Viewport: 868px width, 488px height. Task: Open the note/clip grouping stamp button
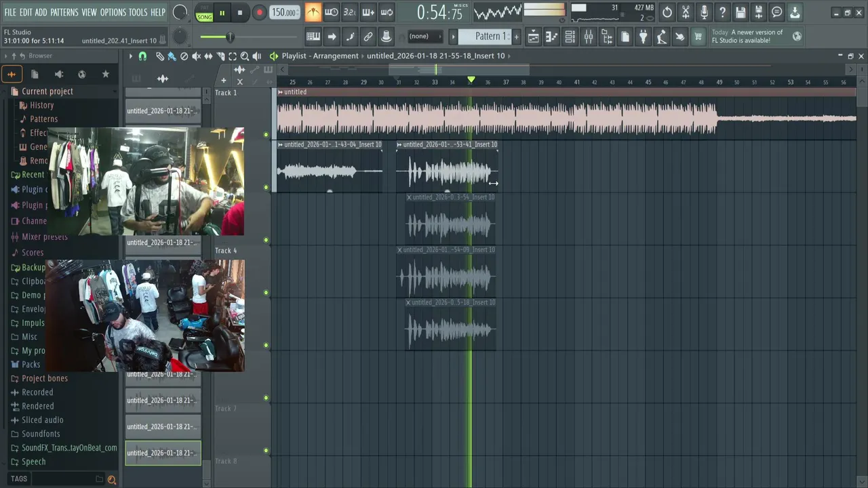[x=387, y=37]
